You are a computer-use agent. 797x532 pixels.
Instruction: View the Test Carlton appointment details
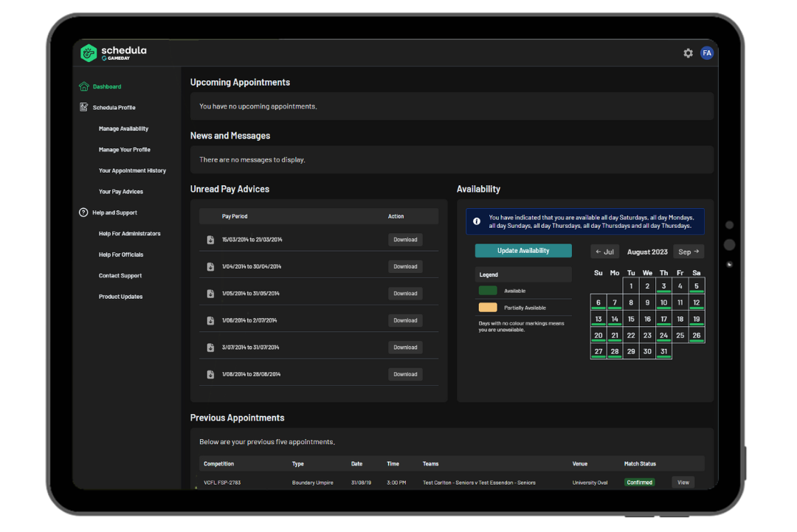click(682, 482)
